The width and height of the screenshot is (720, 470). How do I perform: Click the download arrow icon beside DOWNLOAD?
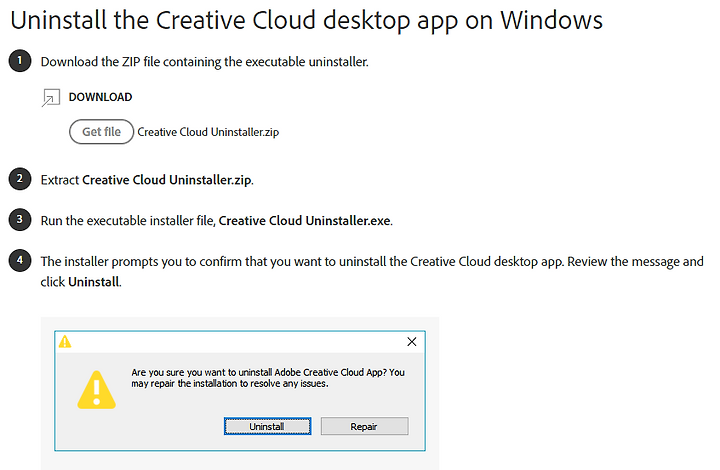pos(51,98)
